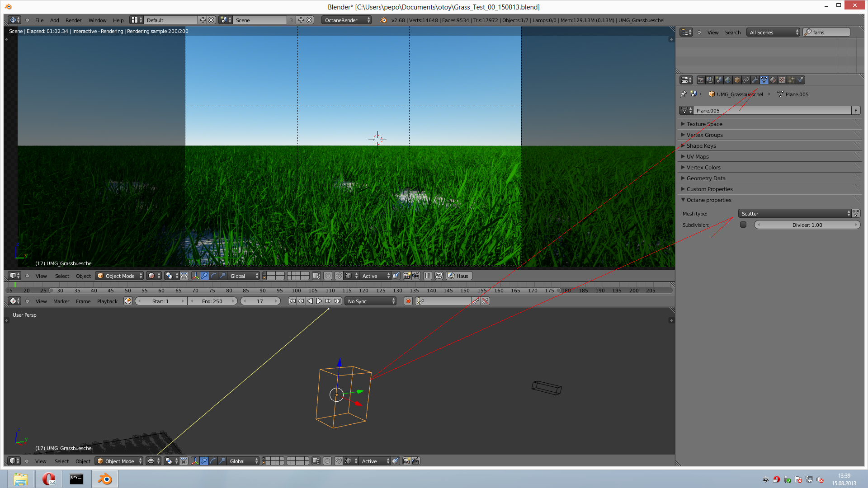
Task: Open the Render properties tab (camera icon)
Action: (701, 80)
